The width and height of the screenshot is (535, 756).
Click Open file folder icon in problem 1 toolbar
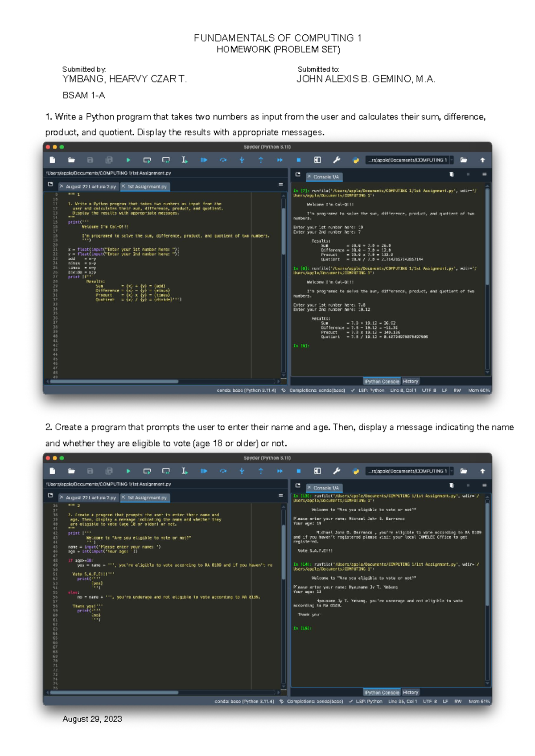[71, 160]
